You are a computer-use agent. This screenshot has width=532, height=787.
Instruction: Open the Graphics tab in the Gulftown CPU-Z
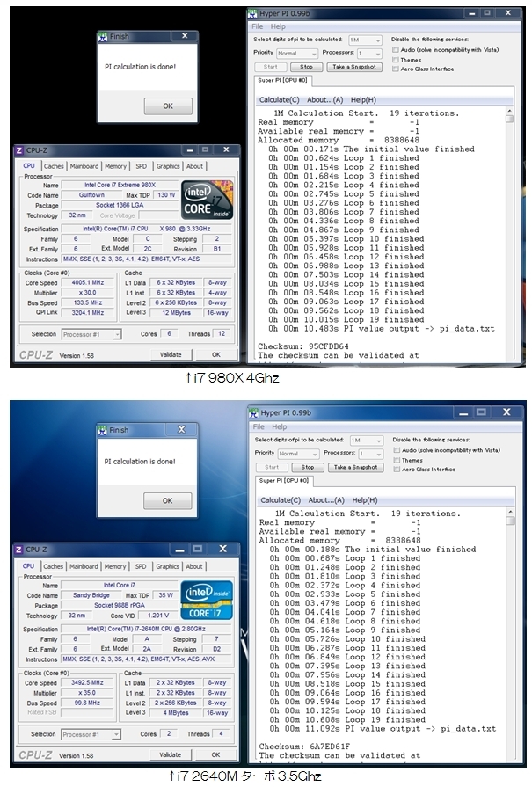(168, 166)
